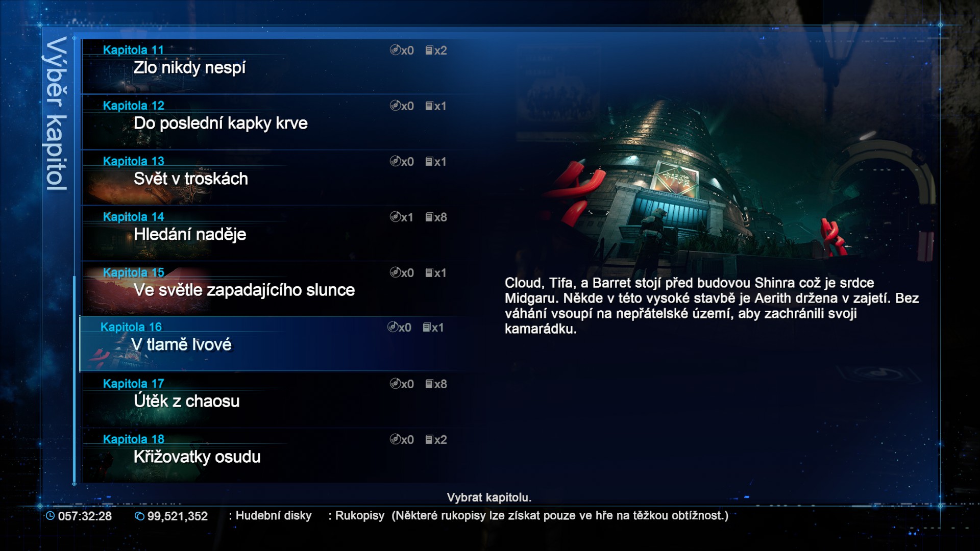The image size is (980, 551).
Task: Open chapter Útěk z chaosu
Action: (276, 400)
